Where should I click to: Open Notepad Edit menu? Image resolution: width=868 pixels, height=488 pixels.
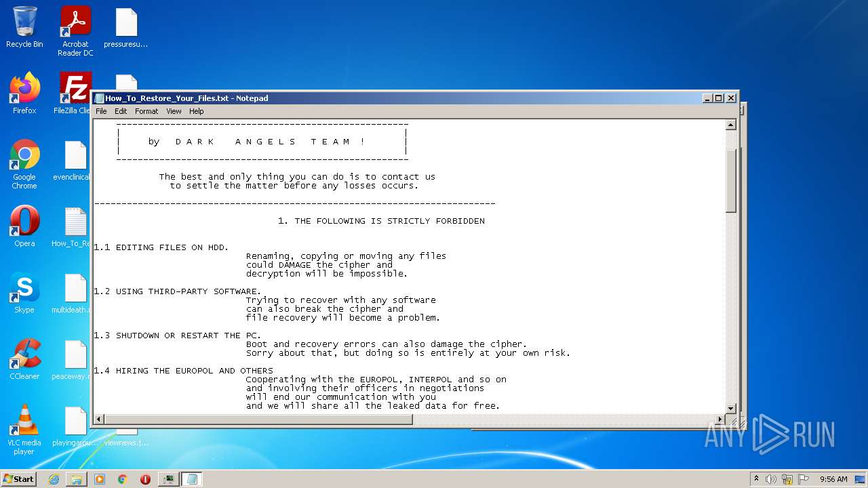(x=121, y=111)
